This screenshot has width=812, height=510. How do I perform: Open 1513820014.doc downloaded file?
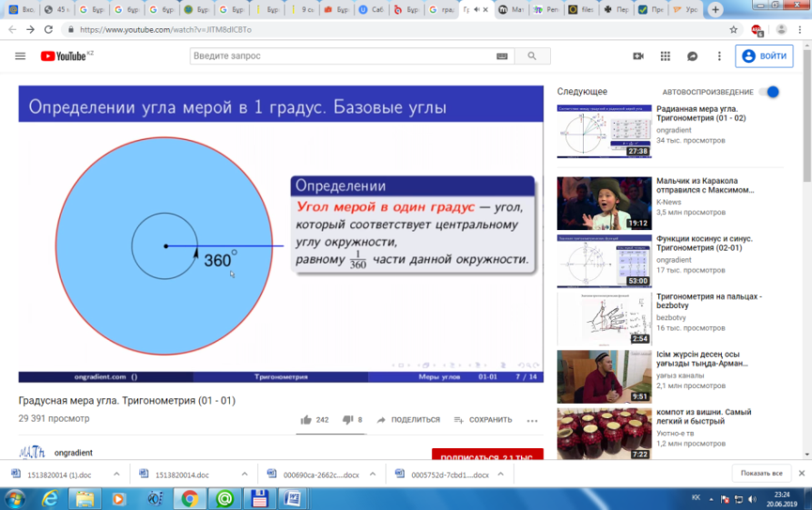click(x=182, y=475)
